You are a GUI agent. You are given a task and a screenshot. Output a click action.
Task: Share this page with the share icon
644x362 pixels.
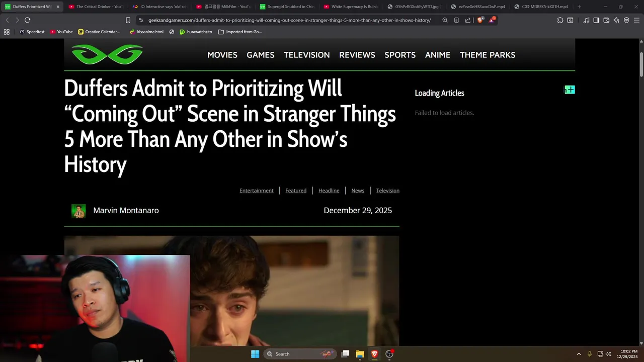(468, 20)
